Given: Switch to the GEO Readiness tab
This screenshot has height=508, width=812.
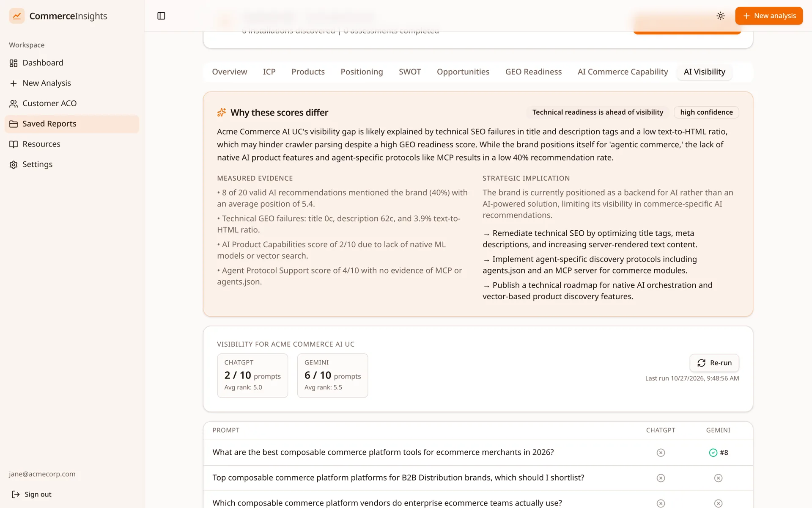Looking at the screenshot, I should click(x=533, y=72).
